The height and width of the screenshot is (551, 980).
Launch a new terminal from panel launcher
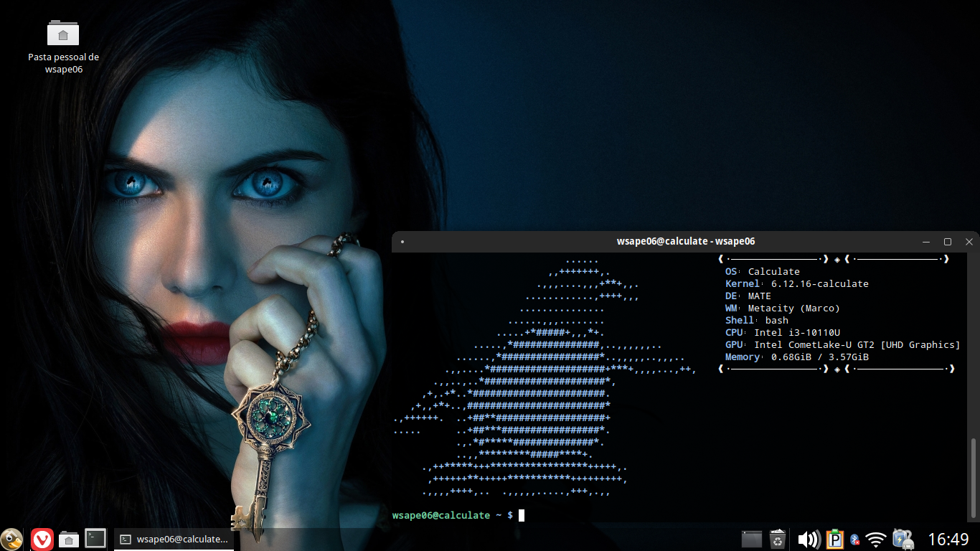pyautogui.click(x=95, y=539)
